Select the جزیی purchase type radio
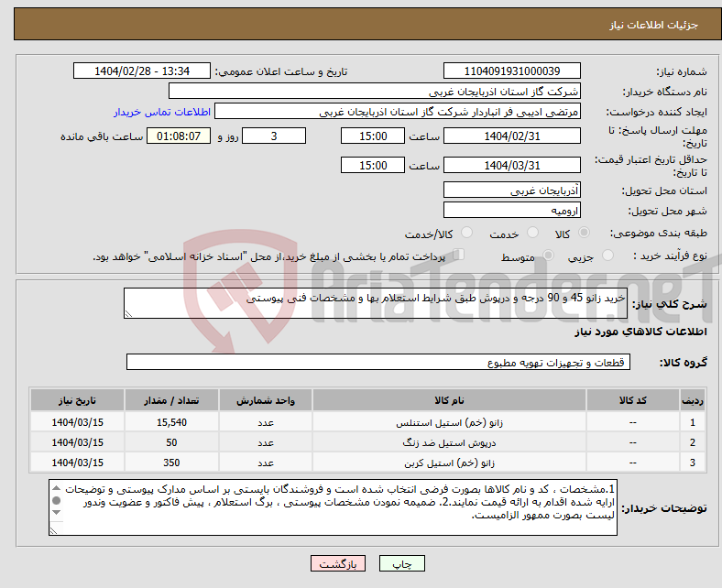Screen dimensions: 722x588 click(x=607, y=256)
